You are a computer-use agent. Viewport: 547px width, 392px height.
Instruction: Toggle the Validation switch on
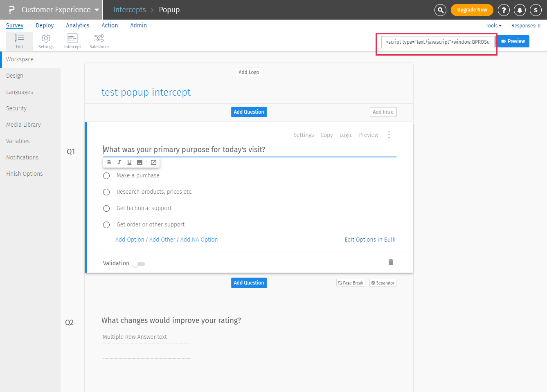pyautogui.click(x=138, y=264)
